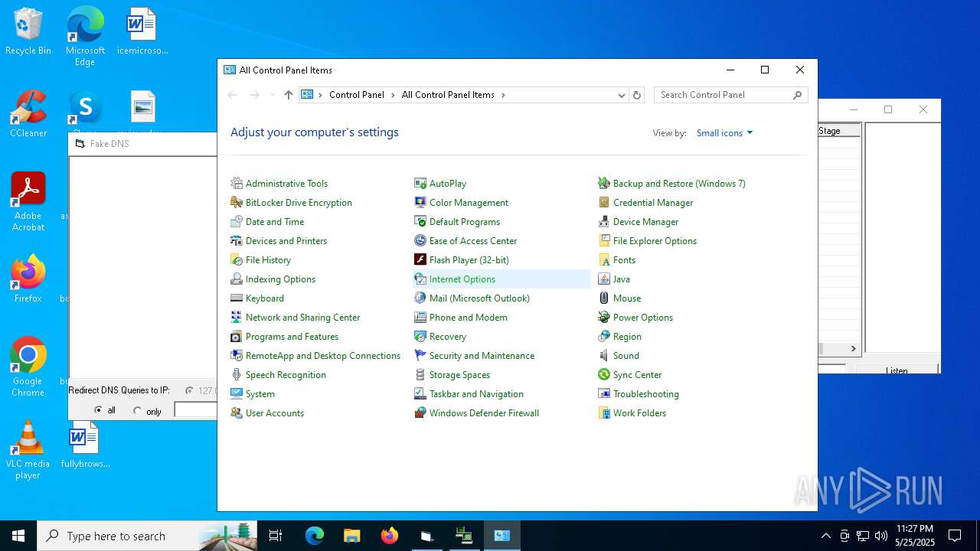Click the Listen button in background window
Image resolution: width=980 pixels, height=551 pixels.
coord(897,370)
